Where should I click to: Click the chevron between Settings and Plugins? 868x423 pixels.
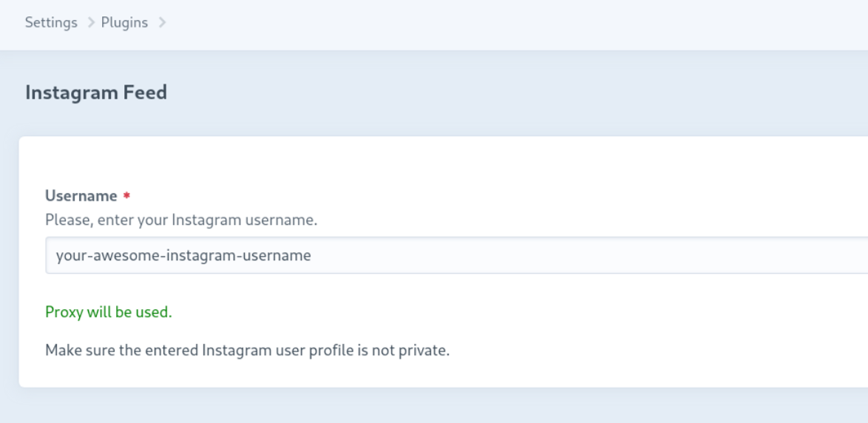pyautogui.click(x=90, y=23)
